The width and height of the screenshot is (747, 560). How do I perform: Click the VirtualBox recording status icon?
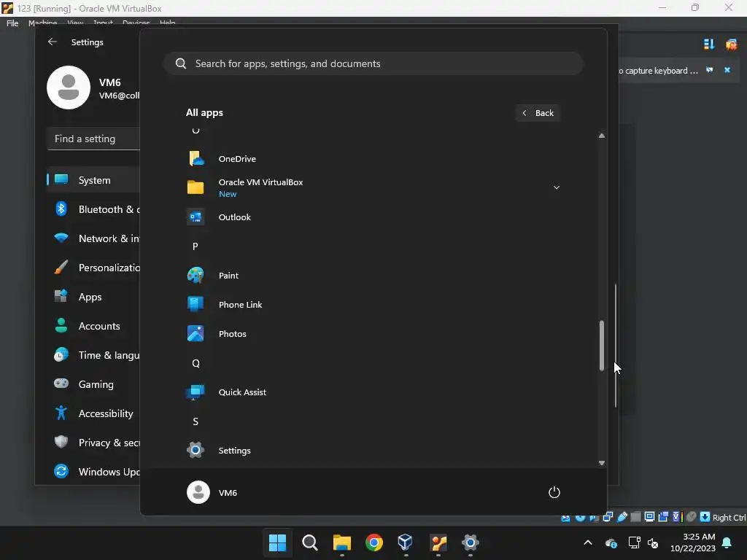point(662,517)
